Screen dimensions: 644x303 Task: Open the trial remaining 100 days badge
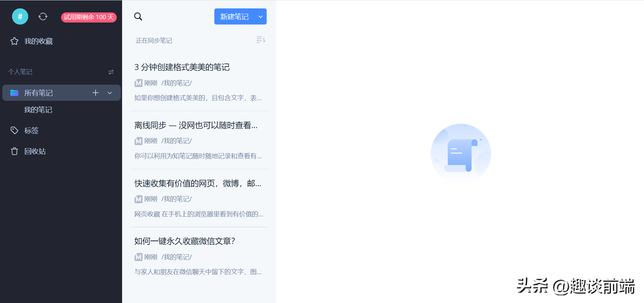[89, 17]
